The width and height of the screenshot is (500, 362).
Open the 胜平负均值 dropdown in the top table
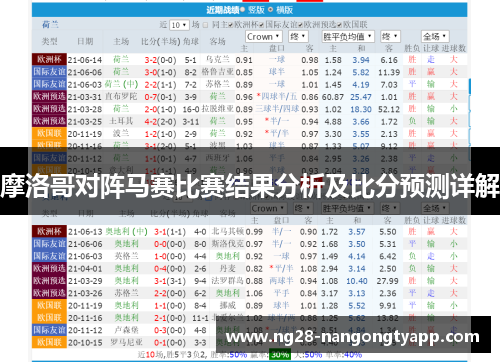[x=348, y=36]
